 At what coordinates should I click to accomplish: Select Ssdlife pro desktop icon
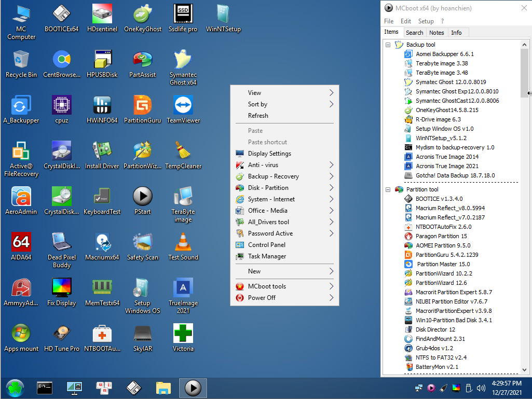coord(183,18)
